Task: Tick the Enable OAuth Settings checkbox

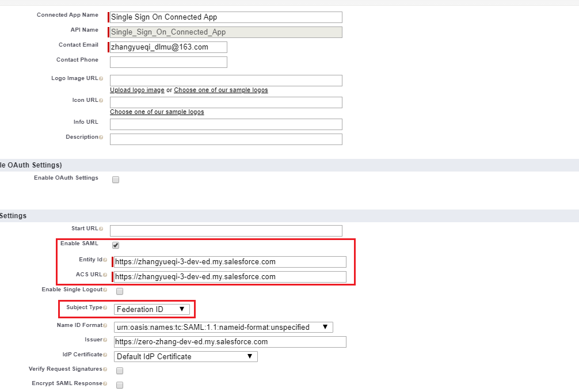Action: [116, 180]
